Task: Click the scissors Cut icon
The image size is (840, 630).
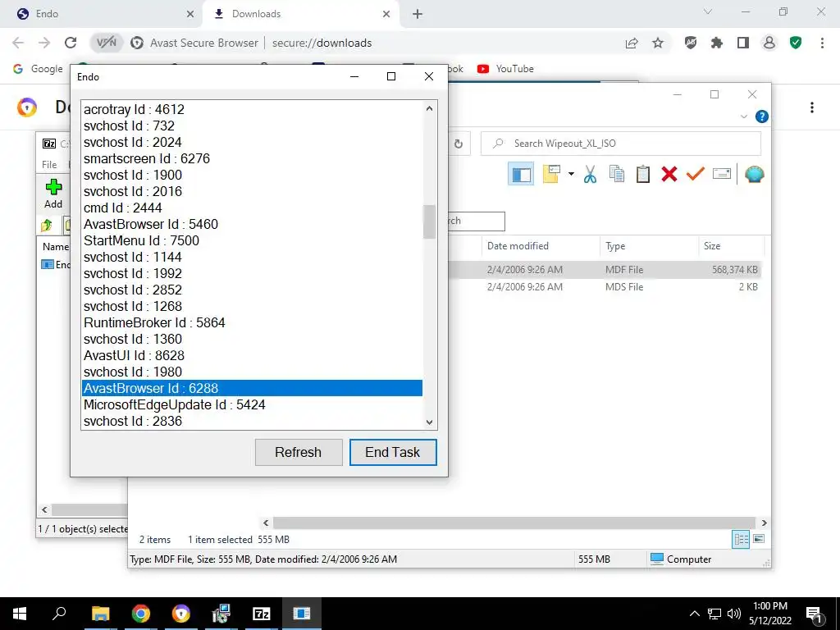Action: click(x=590, y=174)
